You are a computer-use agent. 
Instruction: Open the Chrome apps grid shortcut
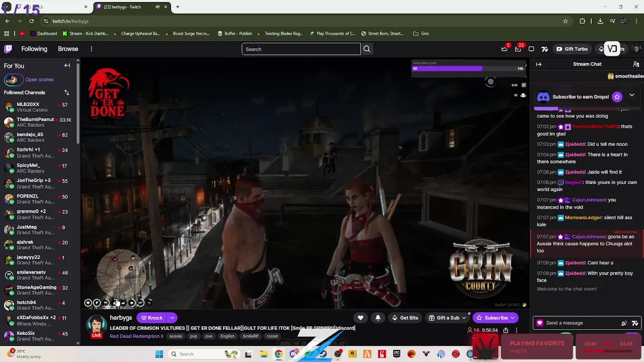point(7,34)
